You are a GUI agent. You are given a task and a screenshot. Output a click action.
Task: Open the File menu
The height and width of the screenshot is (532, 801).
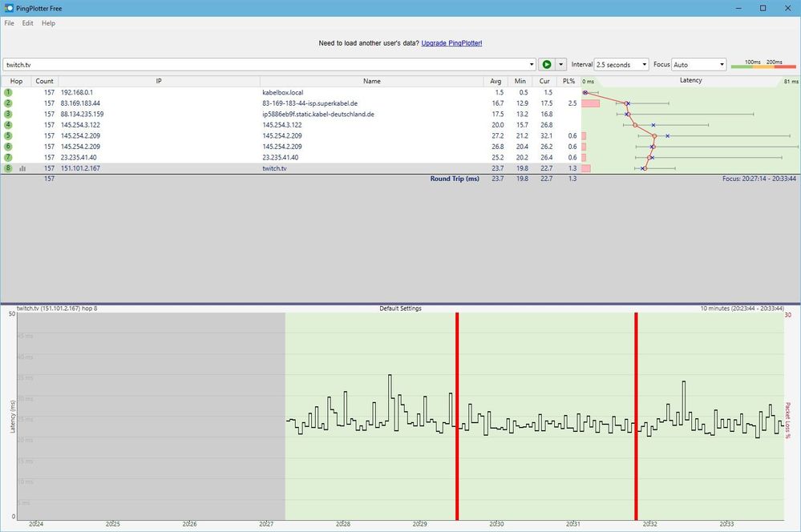point(9,23)
